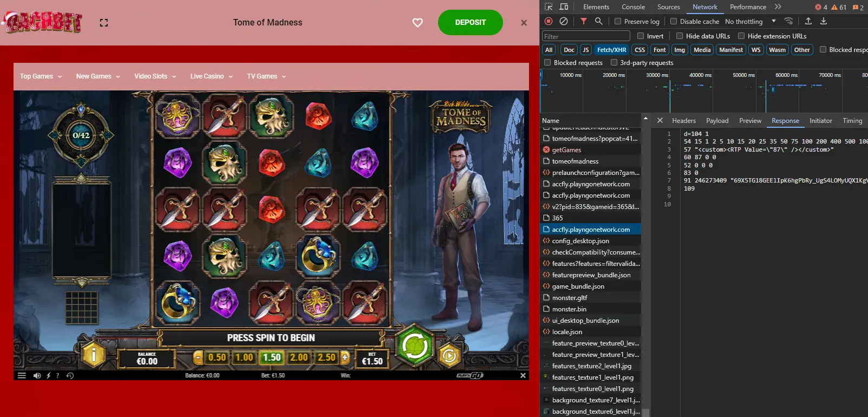Open game help question mark
This screenshot has height=417, width=868.
click(57, 375)
